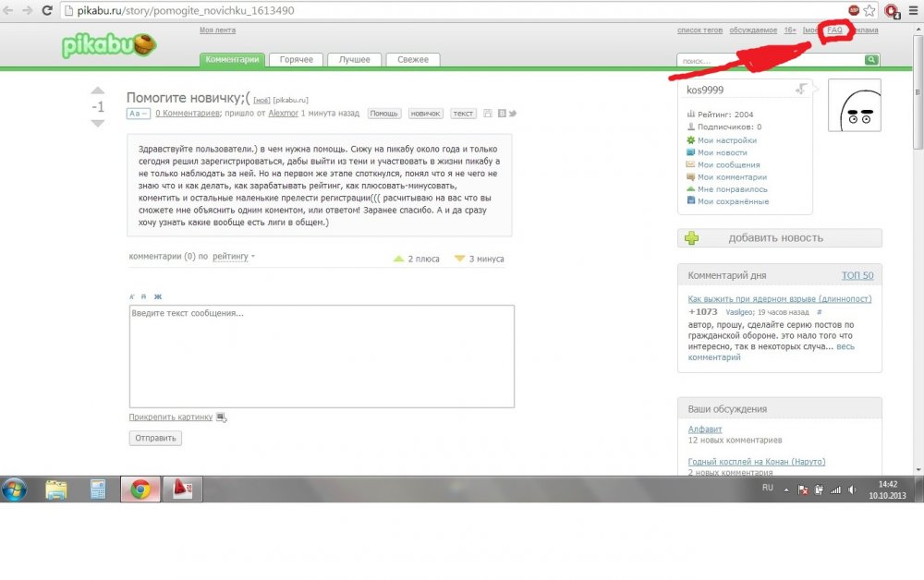The width and height of the screenshot is (924, 580).
Task: Switch to the 'Свежее' tab
Action: (x=413, y=60)
